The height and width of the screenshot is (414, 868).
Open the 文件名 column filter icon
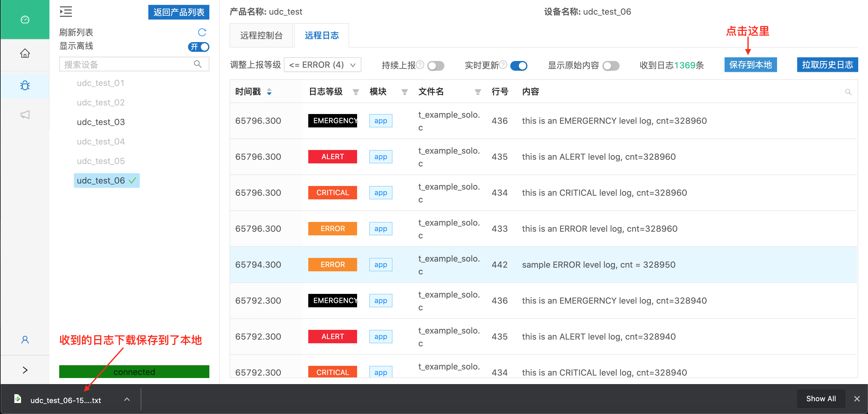(x=477, y=92)
